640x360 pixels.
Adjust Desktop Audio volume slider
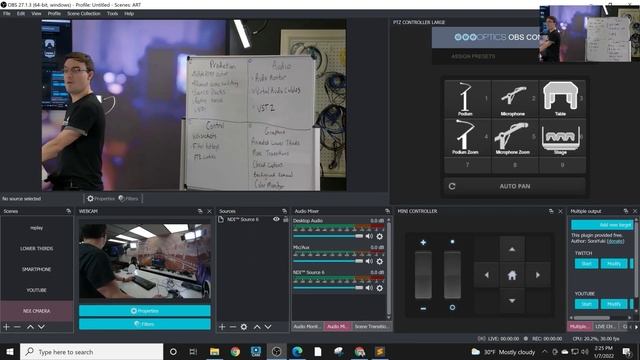point(328,236)
